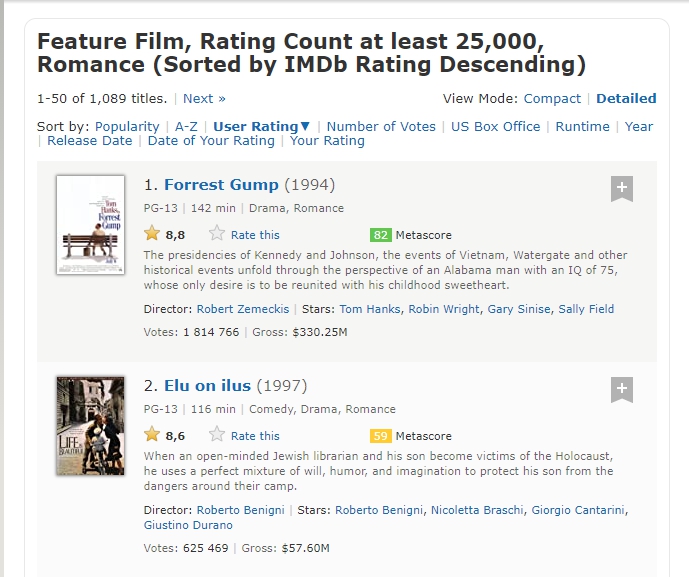
Task: Click Forrest Gump's green Metascore badge
Action: coord(380,235)
